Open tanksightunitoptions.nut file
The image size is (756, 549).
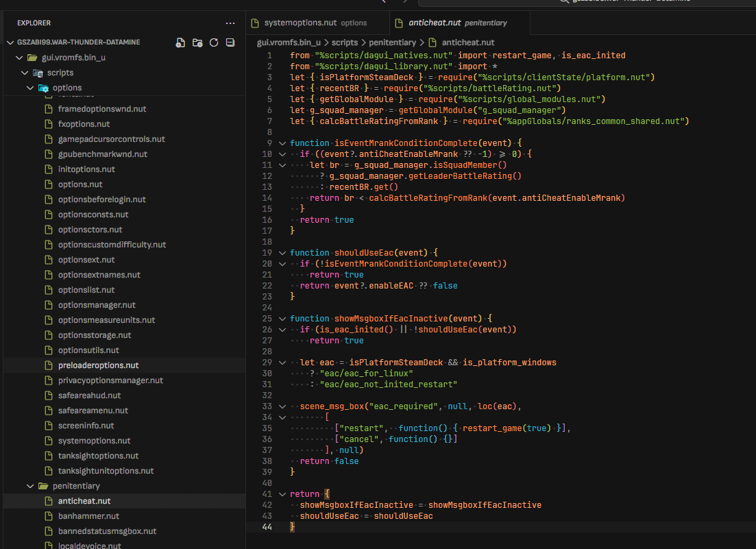(x=124, y=471)
